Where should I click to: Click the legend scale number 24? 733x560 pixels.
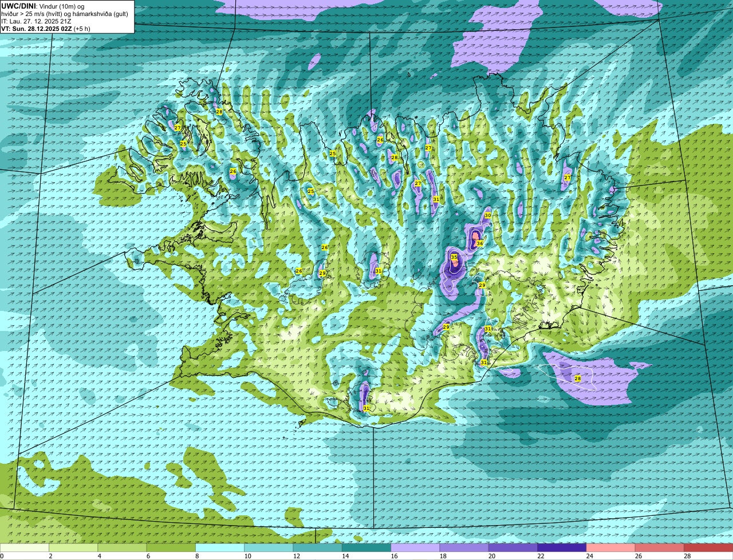(x=589, y=556)
